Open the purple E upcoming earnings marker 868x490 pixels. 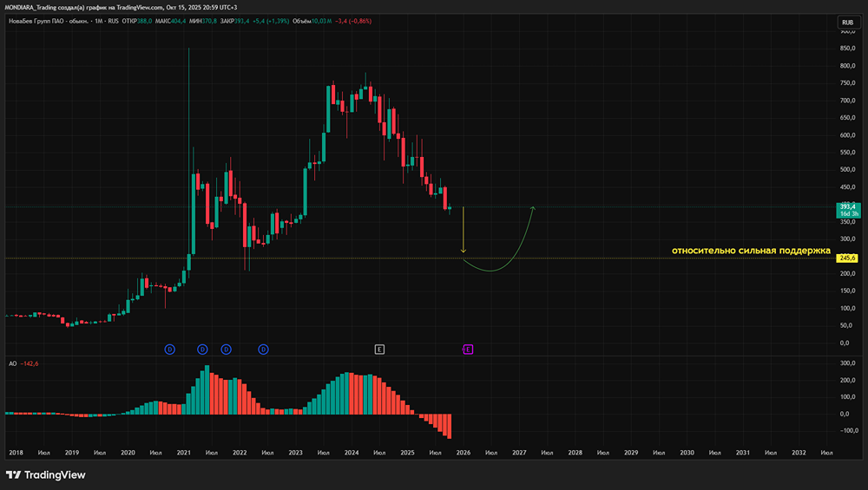[468, 350]
